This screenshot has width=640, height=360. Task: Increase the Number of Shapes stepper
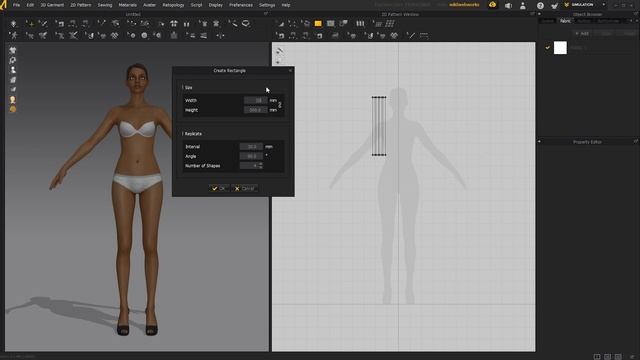click(x=261, y=164)
